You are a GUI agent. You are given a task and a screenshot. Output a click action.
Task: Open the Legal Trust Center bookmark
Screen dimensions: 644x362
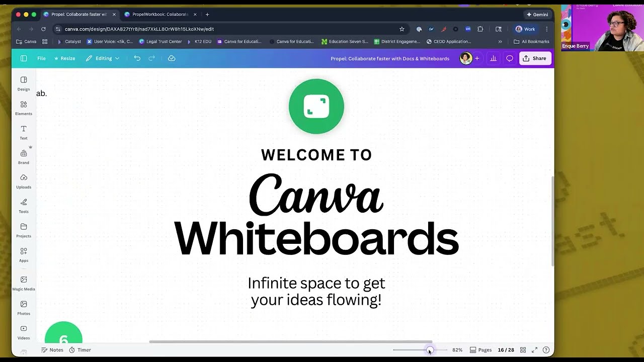pos(160,42)
